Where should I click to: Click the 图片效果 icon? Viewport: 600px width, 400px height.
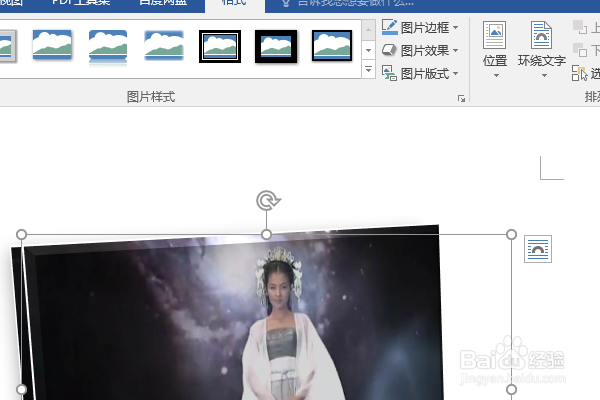coord(389,50)
